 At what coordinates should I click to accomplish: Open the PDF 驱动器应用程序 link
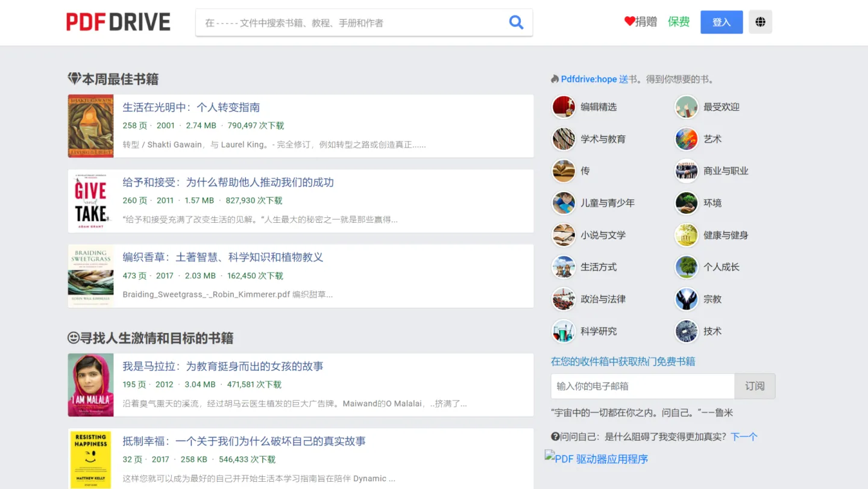pyautogui.click(x=596, y=458)
